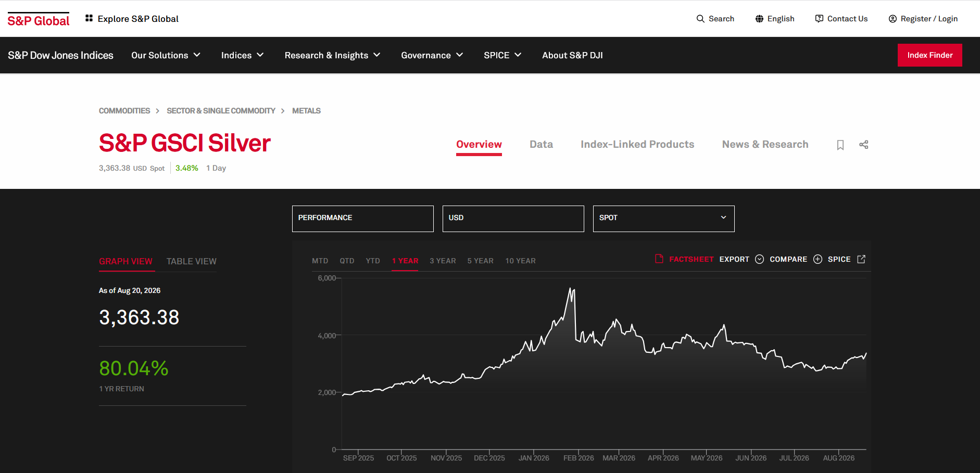Click the Index Finder button
The image size is (980, 473).
[x=930, y=55]
